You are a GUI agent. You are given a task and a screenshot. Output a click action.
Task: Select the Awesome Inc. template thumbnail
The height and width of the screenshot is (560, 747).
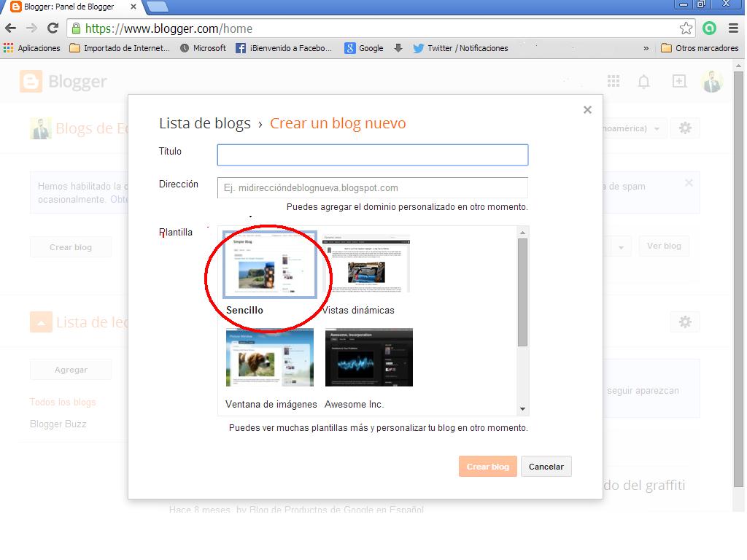click(368, 357)
